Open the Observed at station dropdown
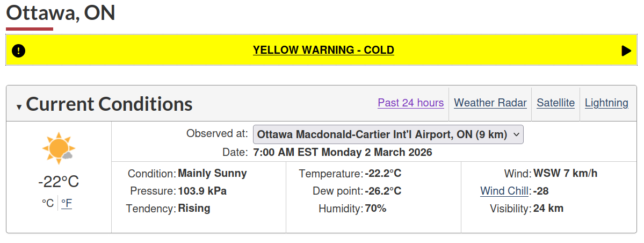The height and width of the screenshot is (243, 644). point(388,134)
